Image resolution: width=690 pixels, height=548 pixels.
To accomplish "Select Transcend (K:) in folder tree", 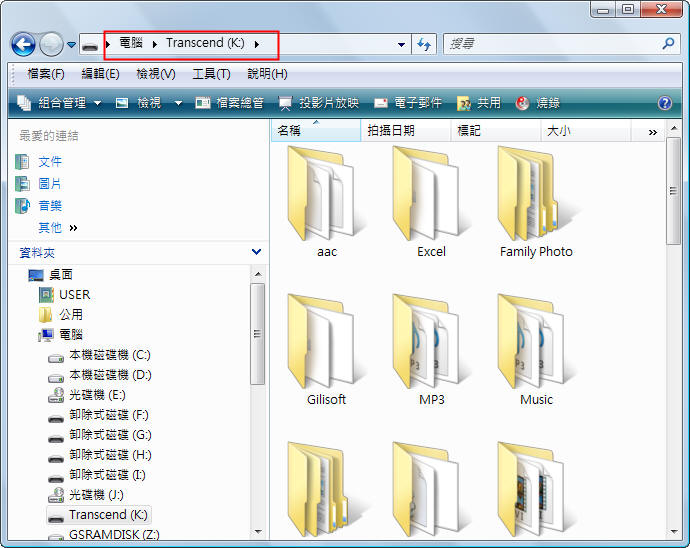I will 108,515.
